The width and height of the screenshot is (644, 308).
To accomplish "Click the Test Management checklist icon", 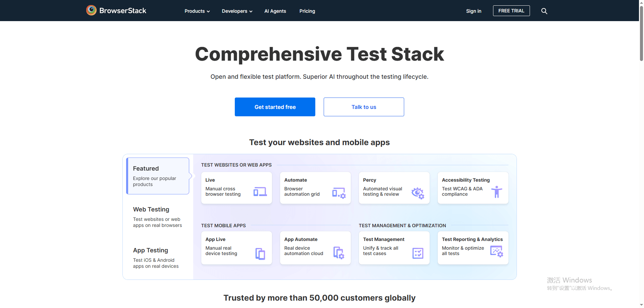I will [x=418, y=253].
